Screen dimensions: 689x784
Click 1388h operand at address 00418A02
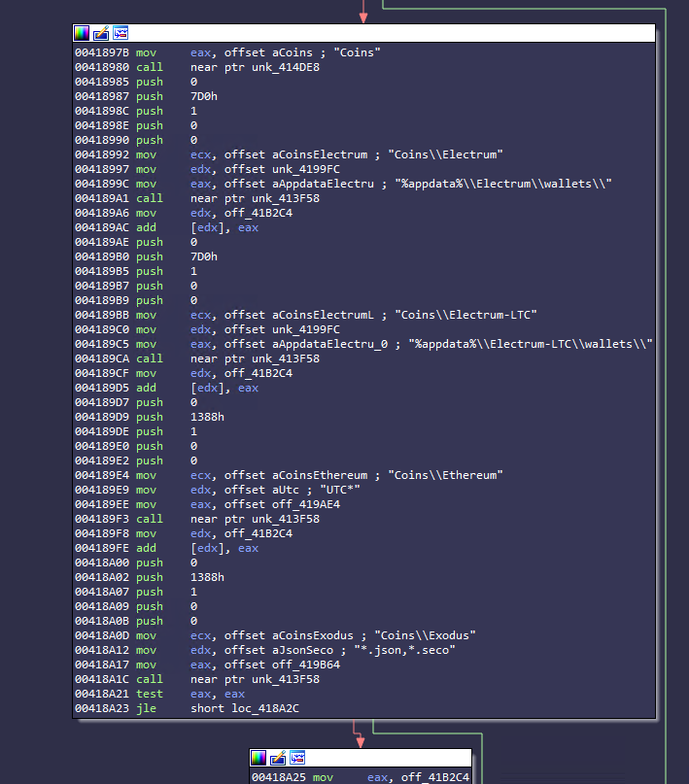208,577
